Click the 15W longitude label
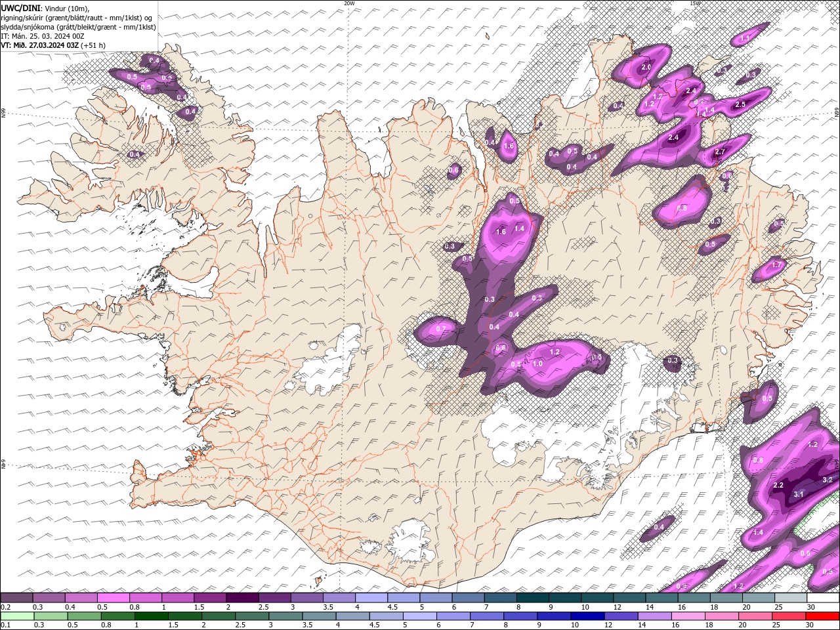 coord(695,3)
